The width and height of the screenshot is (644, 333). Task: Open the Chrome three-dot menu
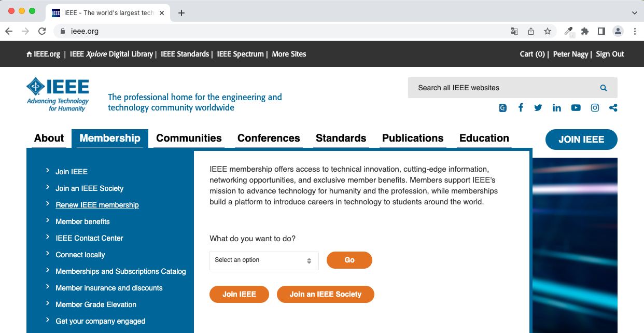click(635, 31)
